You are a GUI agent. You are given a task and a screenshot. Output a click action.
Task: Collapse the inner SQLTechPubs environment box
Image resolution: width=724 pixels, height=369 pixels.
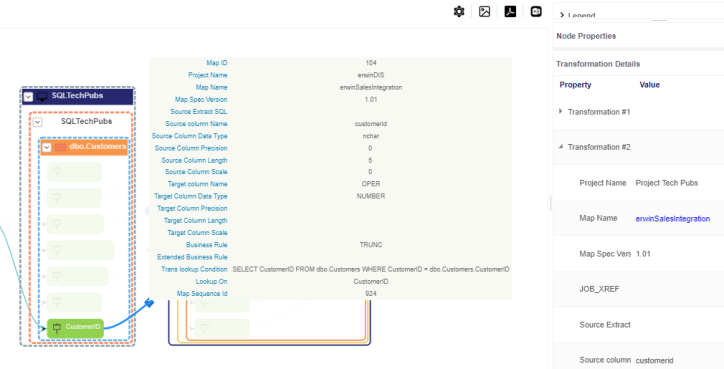pyautogui.click(x=38, y=122)
